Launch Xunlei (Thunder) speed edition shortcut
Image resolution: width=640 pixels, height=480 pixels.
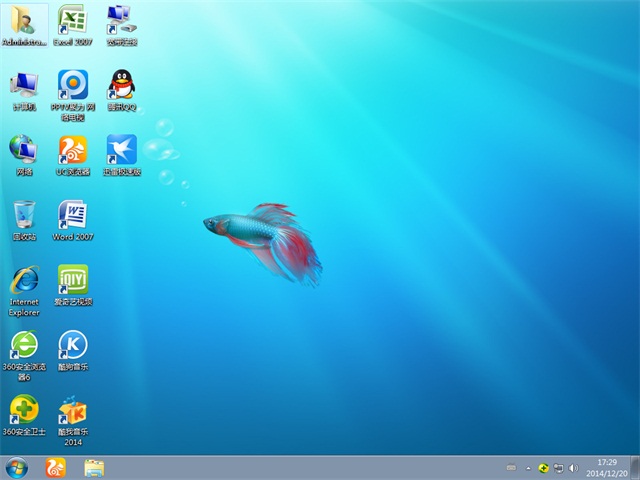pos(122,155)
